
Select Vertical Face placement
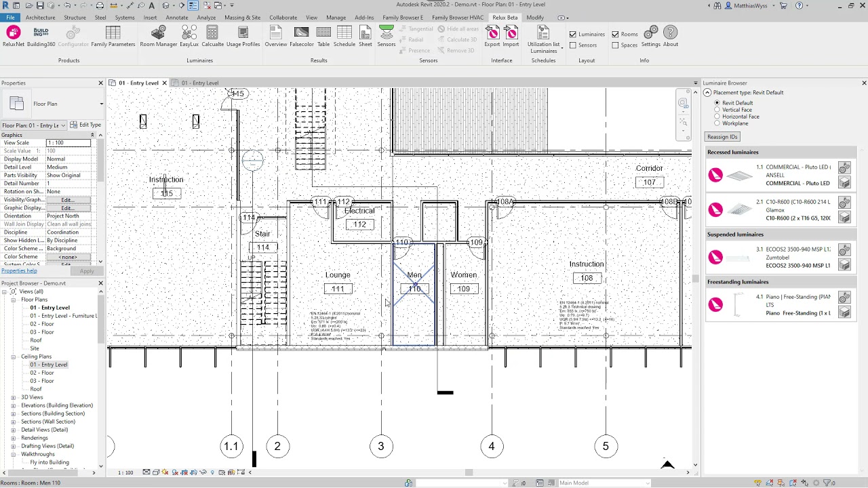point(717,110)
